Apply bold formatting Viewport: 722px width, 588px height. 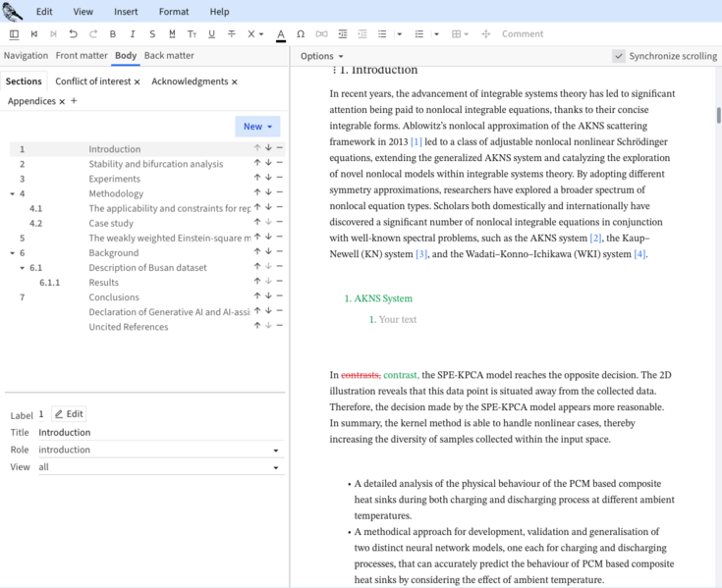point(113,34)
